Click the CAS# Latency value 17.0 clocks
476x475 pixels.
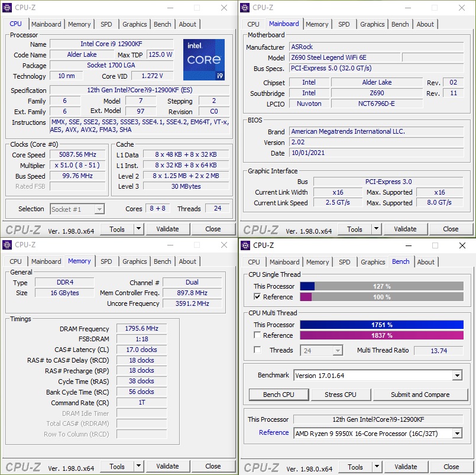[141, 350]
